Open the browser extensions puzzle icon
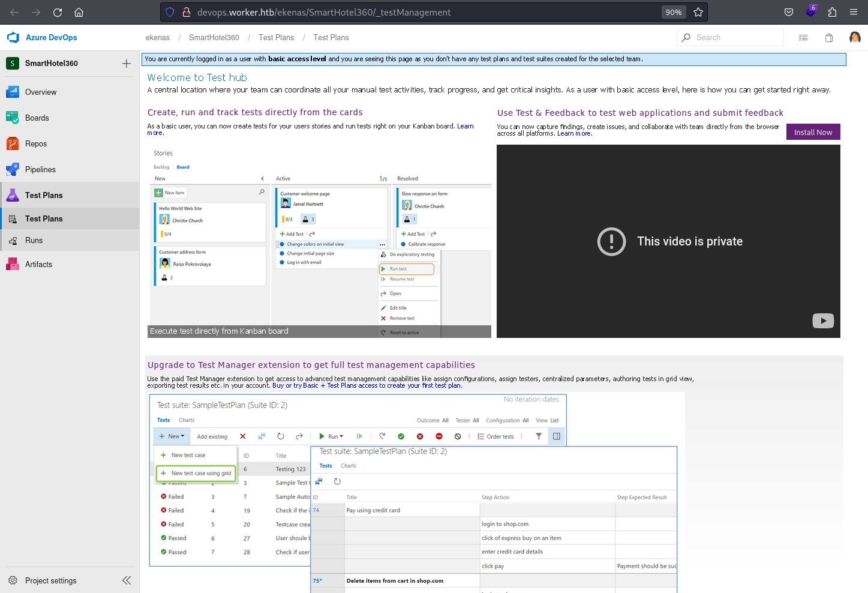The height and width of the screenshot is (593, 868). pyautogui.click(x=832, y=12)
